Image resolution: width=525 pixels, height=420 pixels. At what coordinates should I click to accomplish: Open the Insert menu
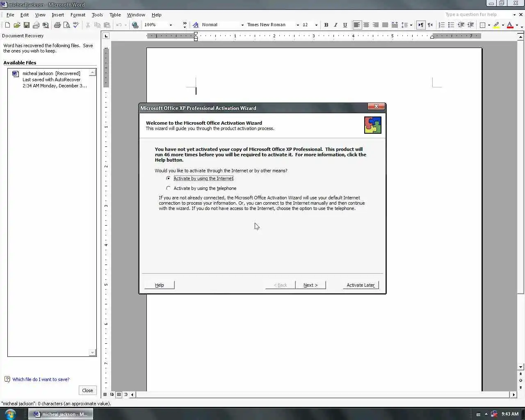coord(58,15)
